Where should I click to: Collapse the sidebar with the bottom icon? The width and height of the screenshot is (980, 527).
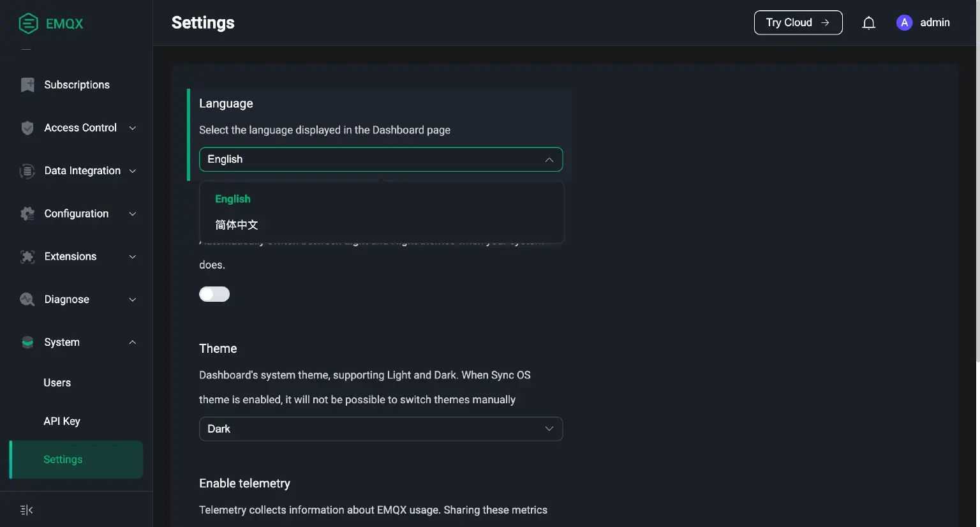(27, 510)
